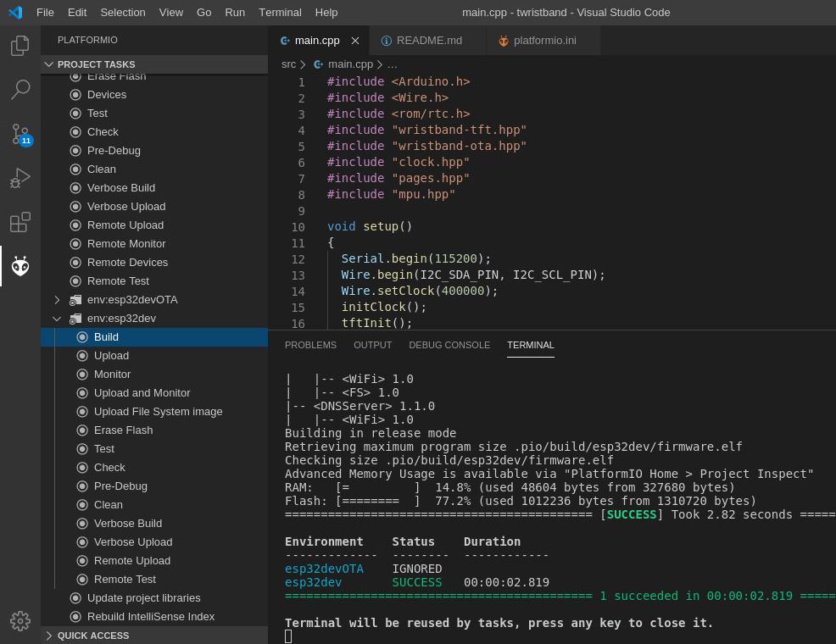Open the Extensions view icon
Viewport: 836px width, 644px height.
pos(20,222)
